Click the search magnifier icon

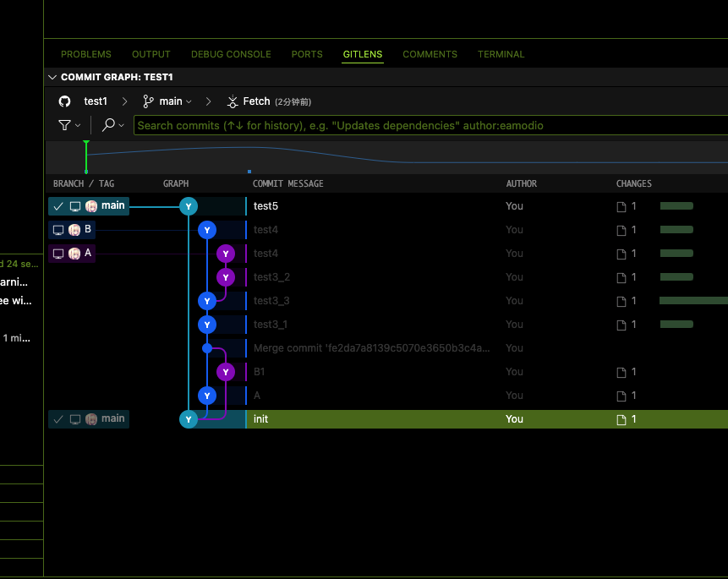click(108, 125)
